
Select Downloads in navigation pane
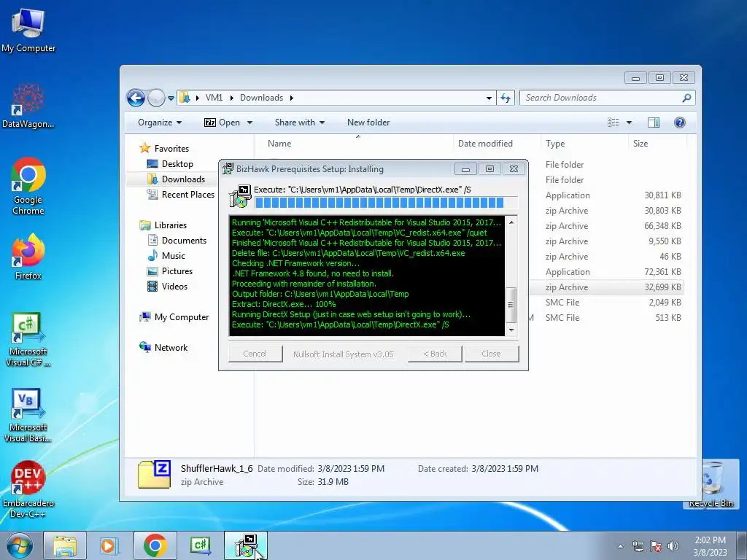click(x=183, y=179)
